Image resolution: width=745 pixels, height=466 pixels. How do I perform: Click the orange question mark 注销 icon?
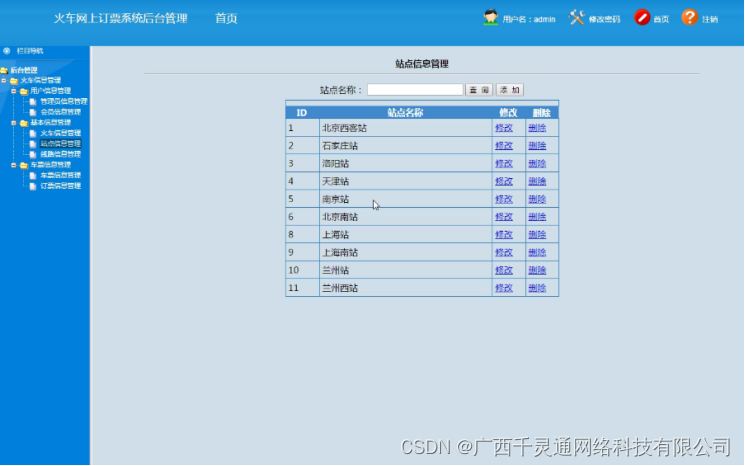(689, 18)
